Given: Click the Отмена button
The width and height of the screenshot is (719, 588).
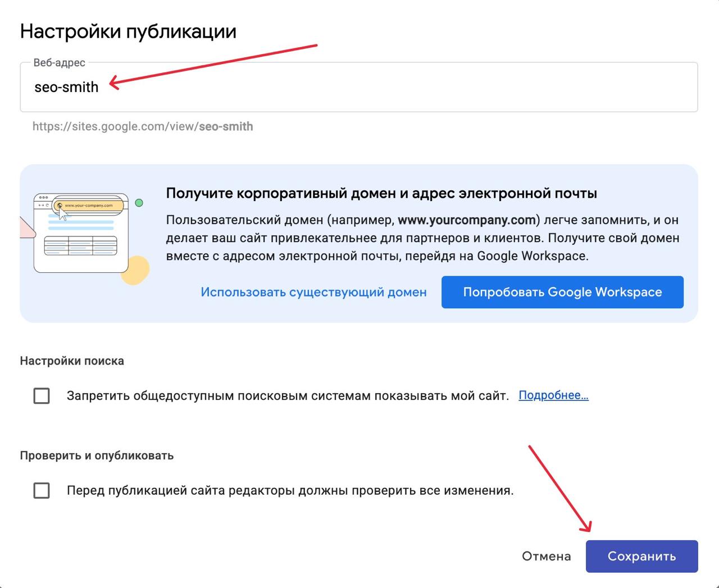Looking at the screenshot, I should click(x=547, y=557).
